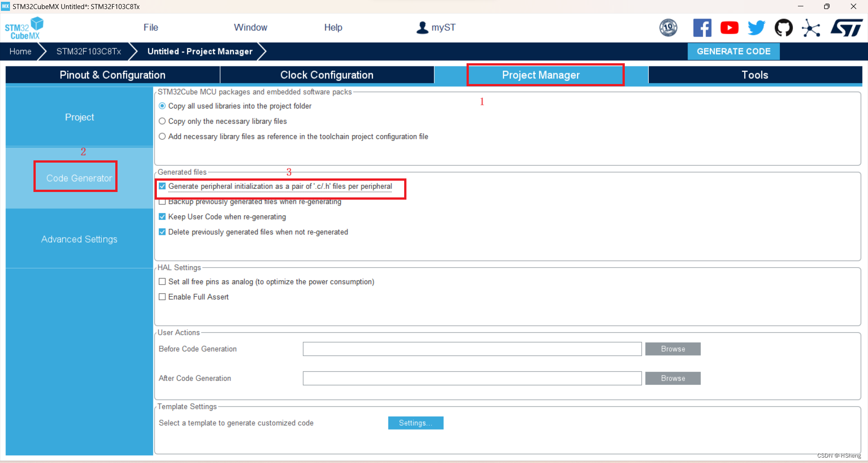Viewport: 868px width, 463px height.
Task: Open template Settings... button
Action: (x=415, y=423)
